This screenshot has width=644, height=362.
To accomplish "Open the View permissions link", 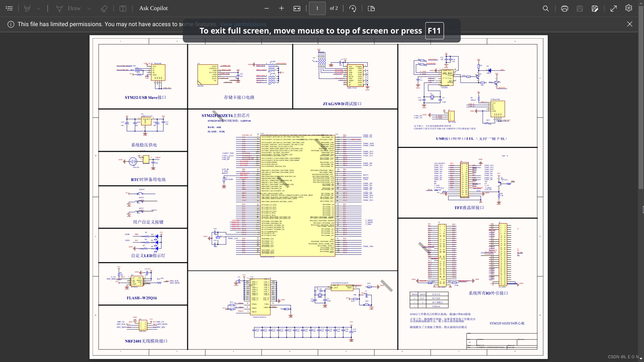I will tap(243, 24).
